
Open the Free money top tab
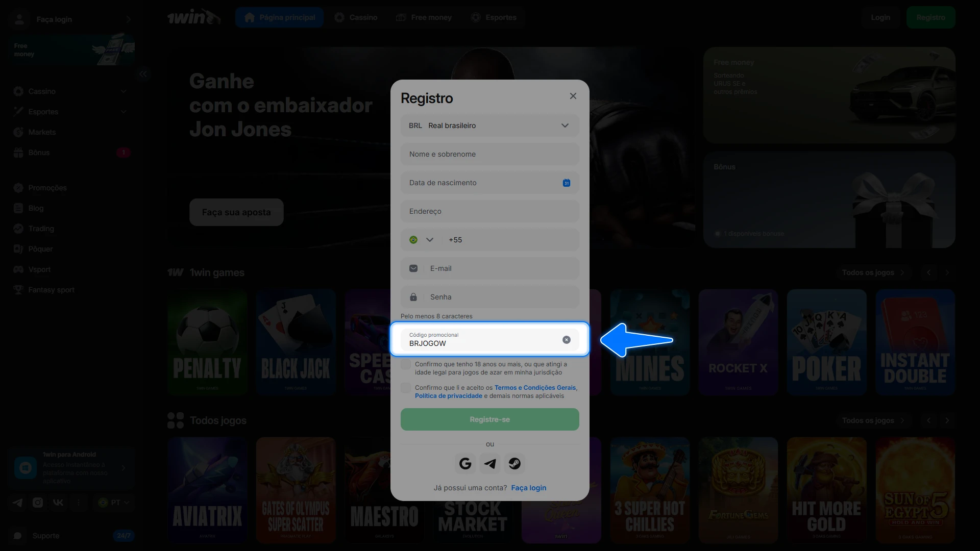[424, 17]
